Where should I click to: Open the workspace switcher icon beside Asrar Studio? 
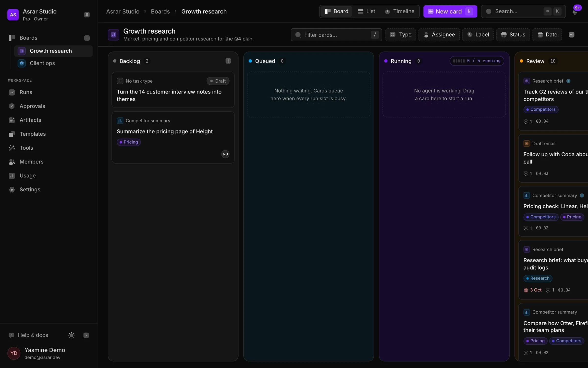[87, 15]
